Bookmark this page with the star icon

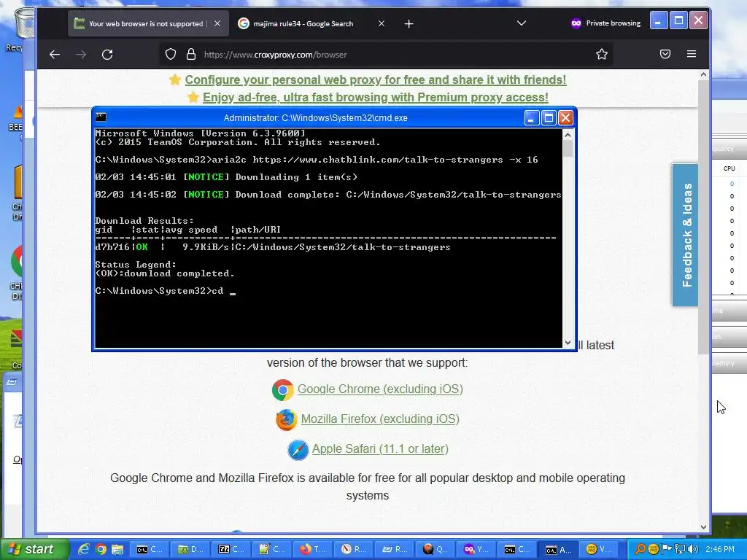[602, 54]
